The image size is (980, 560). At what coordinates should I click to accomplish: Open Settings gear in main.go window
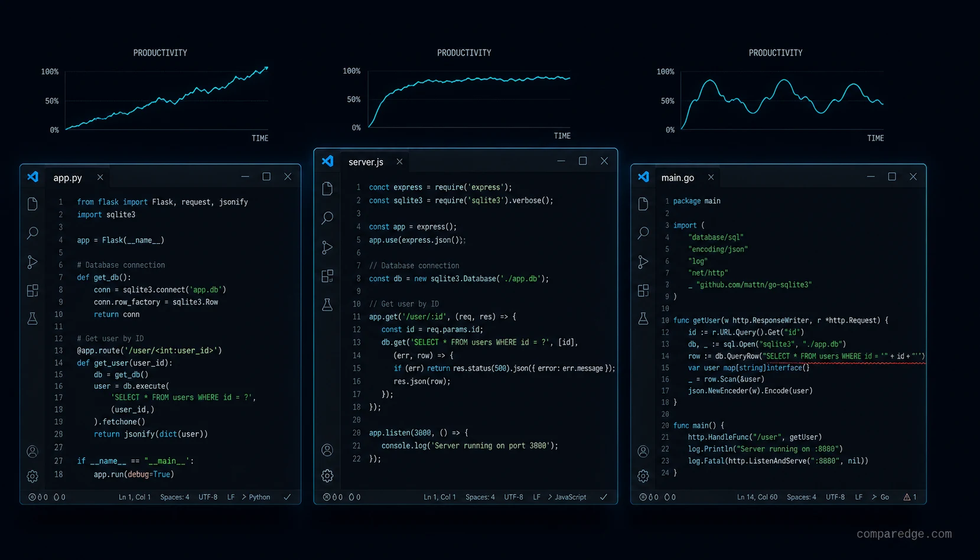[x=643, y=476]
